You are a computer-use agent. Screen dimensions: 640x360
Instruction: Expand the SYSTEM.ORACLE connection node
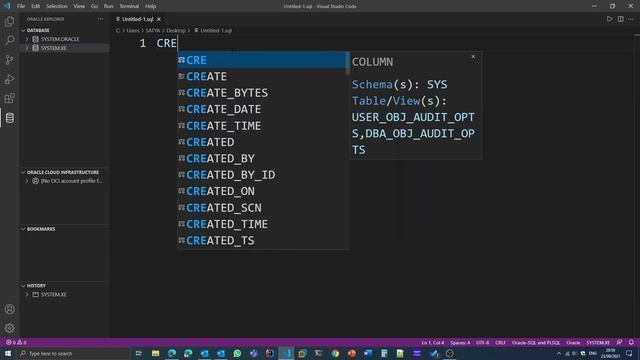(27, 39)
